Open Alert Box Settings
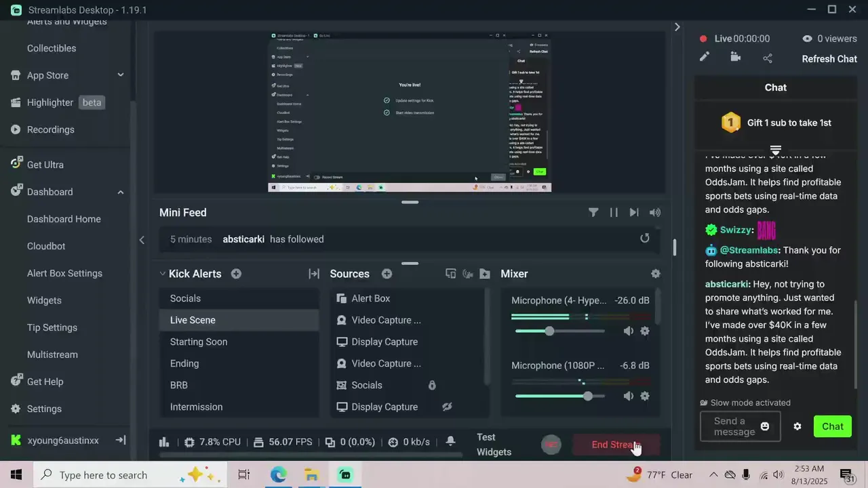This screenshot has width=868, height=488. click(64, 273)
